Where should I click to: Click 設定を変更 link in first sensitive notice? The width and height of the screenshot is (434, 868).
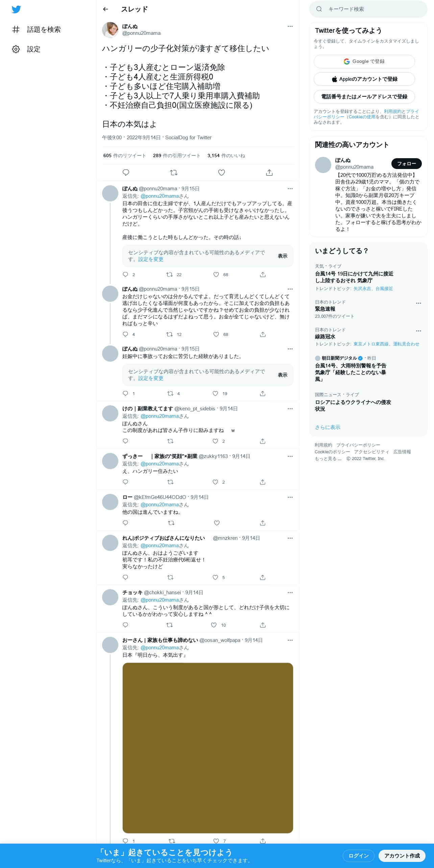pos(151,259)
